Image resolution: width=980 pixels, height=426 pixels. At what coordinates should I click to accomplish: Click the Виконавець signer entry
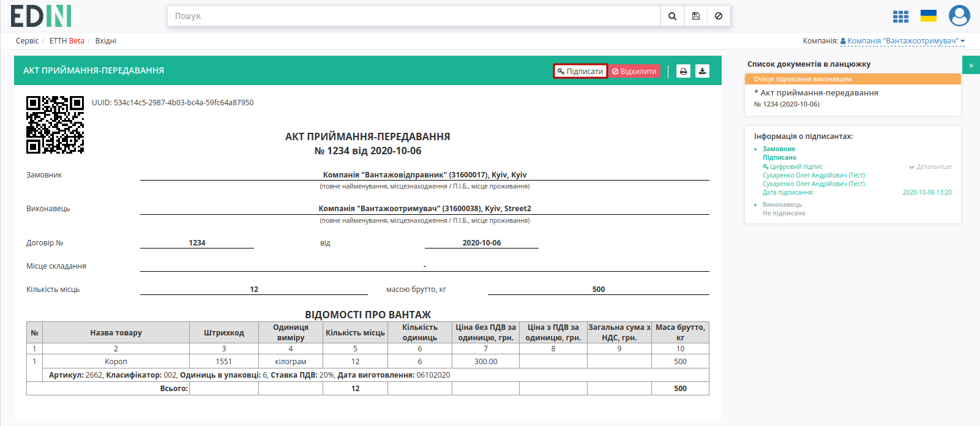tap(782, 204)
